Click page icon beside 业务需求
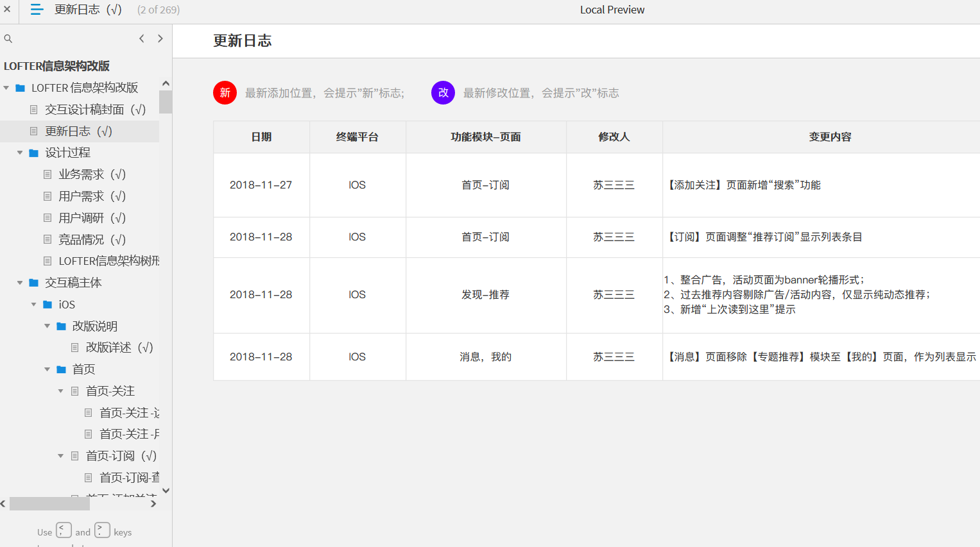 pos(47,174)
